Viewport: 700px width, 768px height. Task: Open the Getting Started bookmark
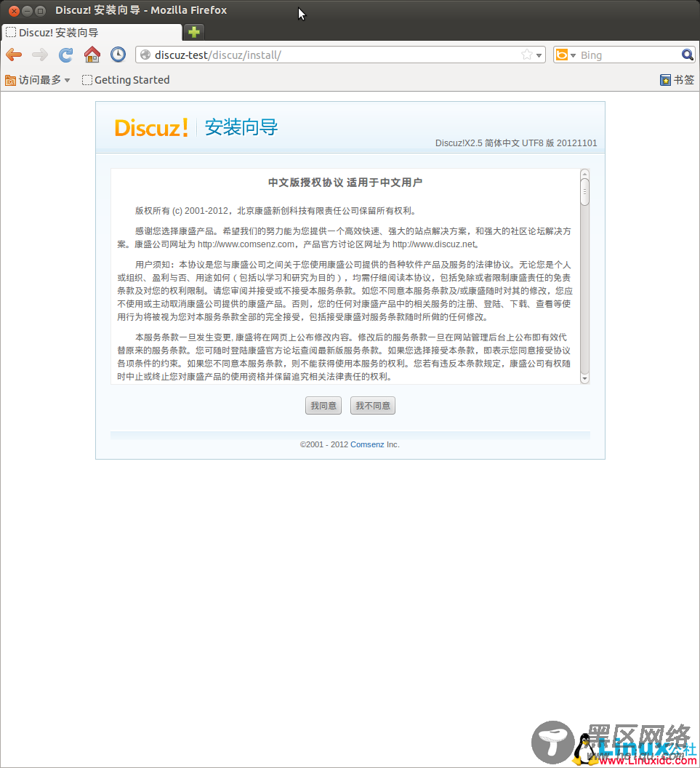pyautogui.click(x=126, y=80)
